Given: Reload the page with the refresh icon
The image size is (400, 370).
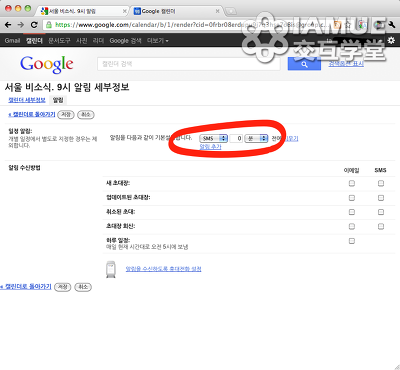Looking at the screenshot, I should [34, 25].
